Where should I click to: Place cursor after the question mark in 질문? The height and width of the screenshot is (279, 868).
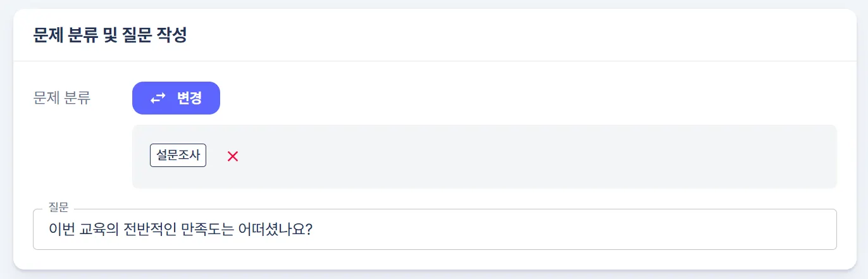coord(315,229)
